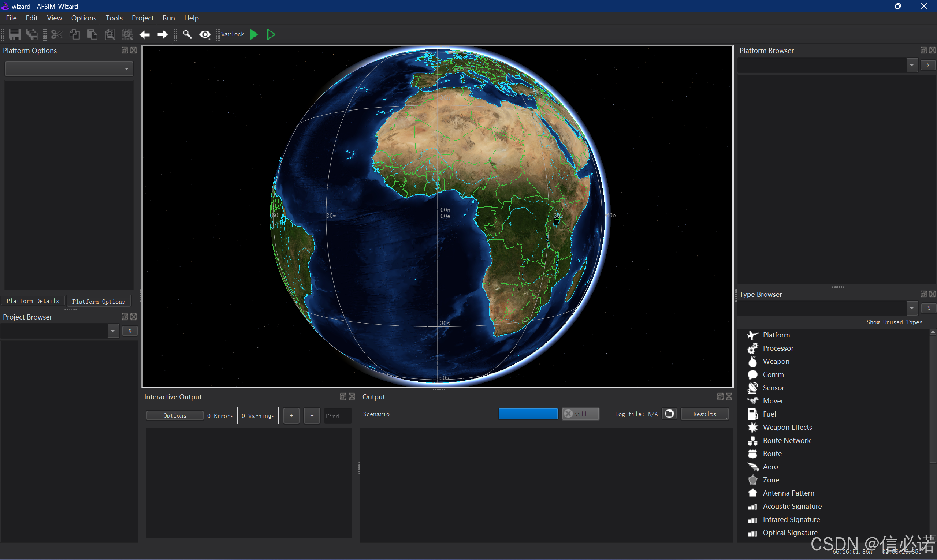Open the Help menu
Image resolution: width=937 pixels, height=560 pixels.
pos(192,18)
